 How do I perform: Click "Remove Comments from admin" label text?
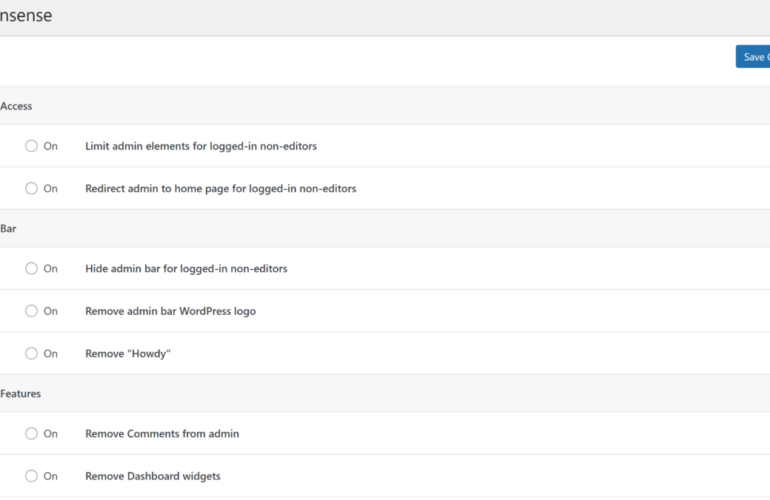162,433
